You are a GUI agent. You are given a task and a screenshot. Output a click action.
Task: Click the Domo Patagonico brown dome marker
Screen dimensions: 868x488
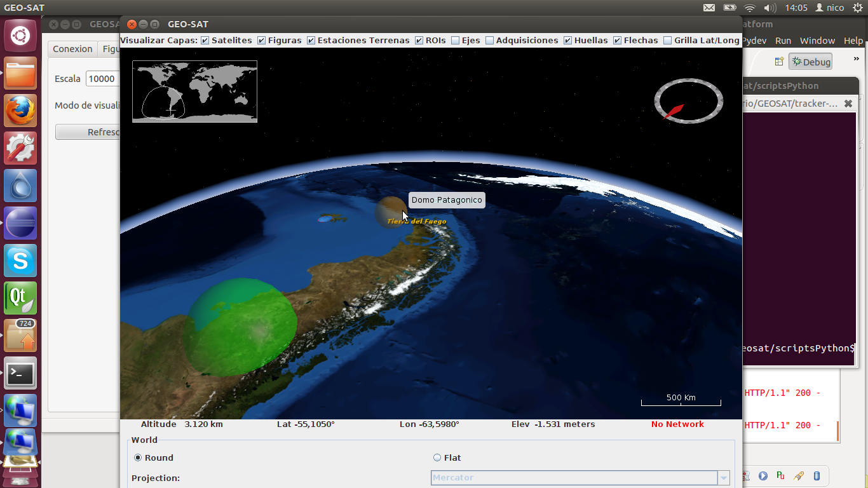point(389,210)
